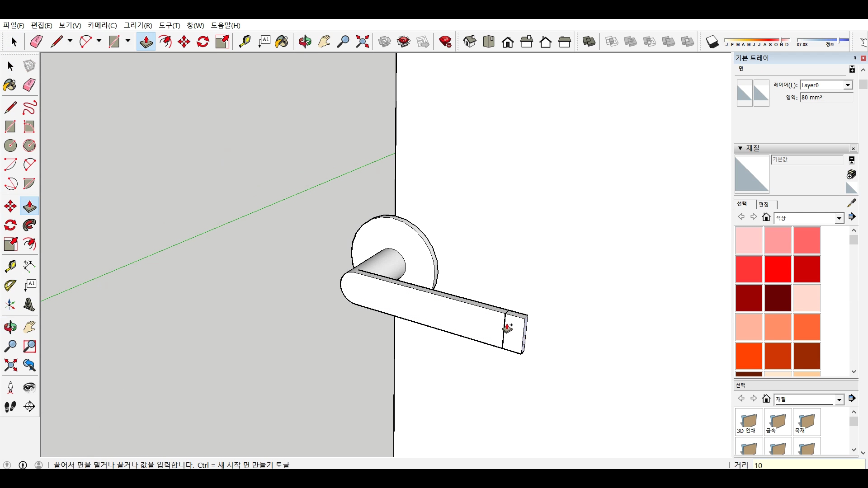Image resolution: width=868 pixels, height=488 pixels.
Task: Close the 재질 panel
Action: (853, 149)
